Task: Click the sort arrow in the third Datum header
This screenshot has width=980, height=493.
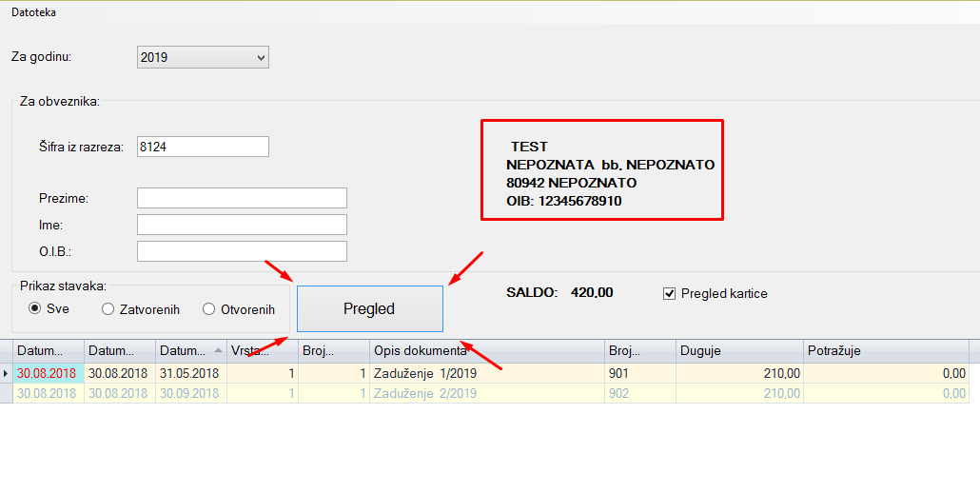Action: (218, 350)
